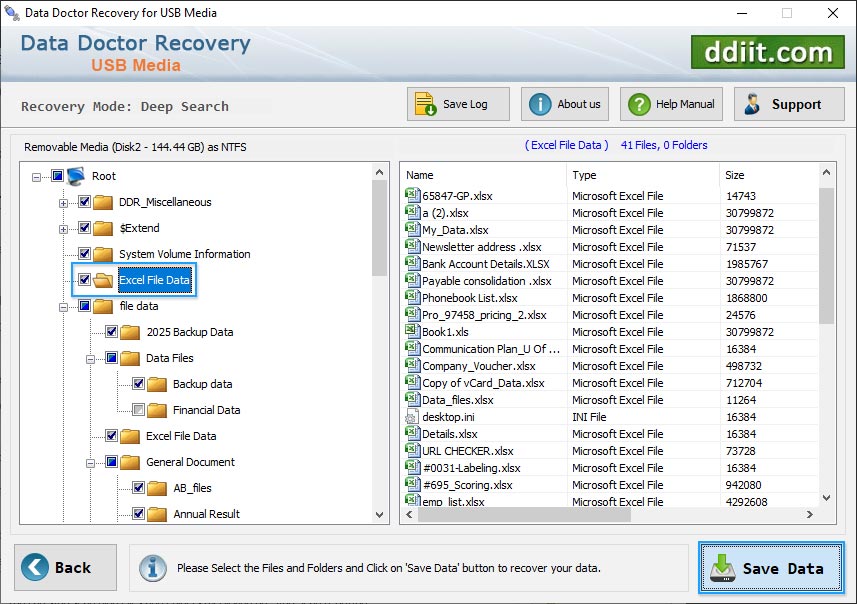Click the open folder icon beside the highlighted Excel File Data

click(x=103, y=280)
